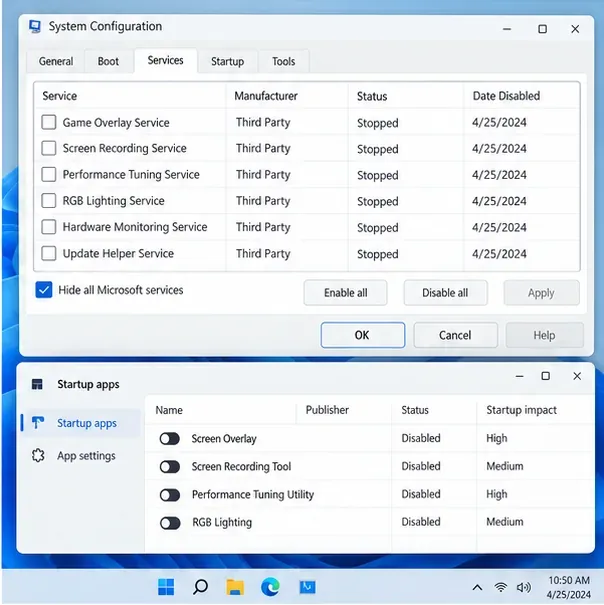Switch to the Startup tab
Image resolution: width=604 pixels, height=605 pixels.
tap(227, 61)
